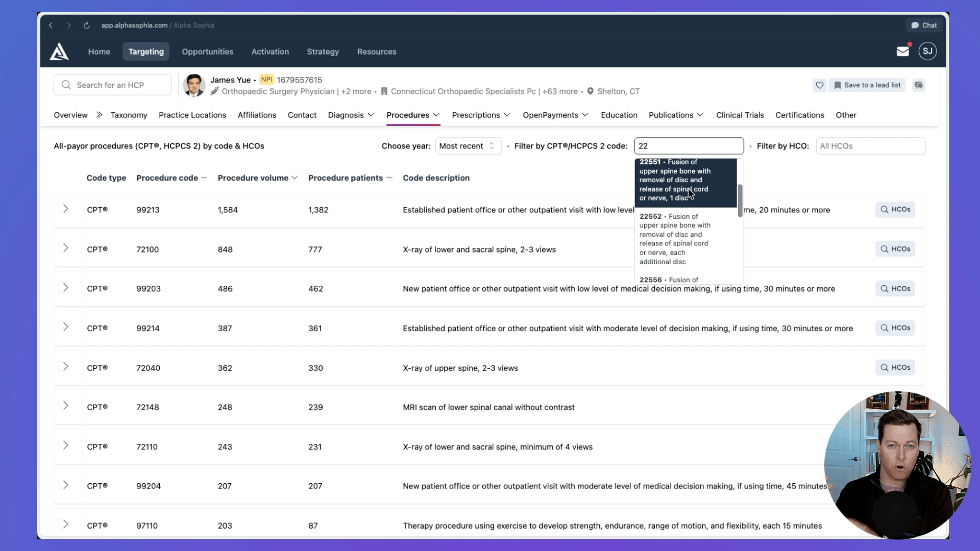This screenshot has height=551, width=980.
Task: Expand the 97110 procedure row
Action: [66, 524]
